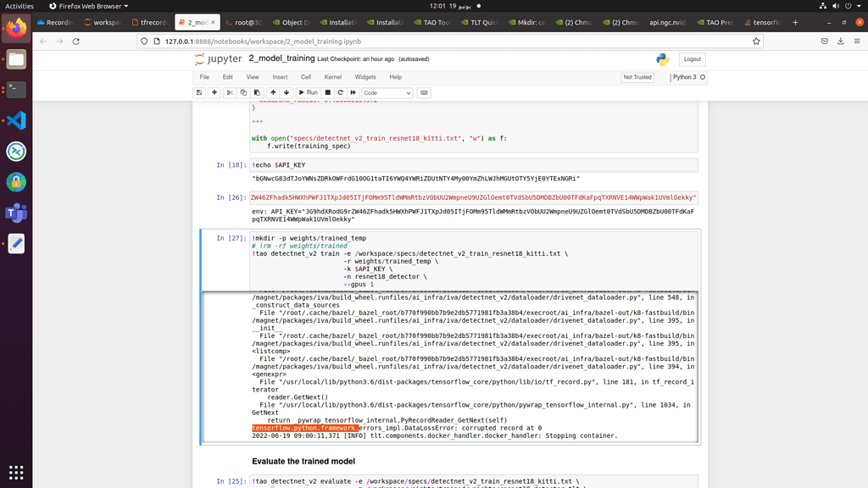This screenshot has height=488, width=868.
Task: Cut selected cells with scissors icon
Action: tap(230, 92)
